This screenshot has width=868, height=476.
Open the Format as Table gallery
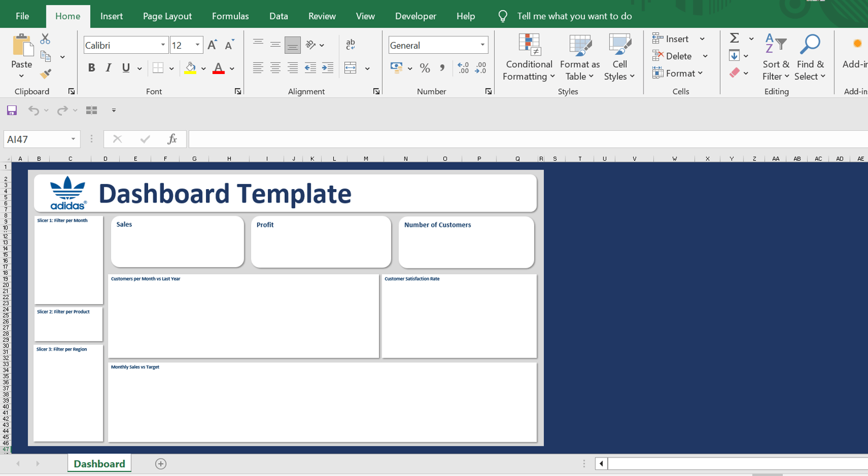pyautogui.click(x=579, y=57)
